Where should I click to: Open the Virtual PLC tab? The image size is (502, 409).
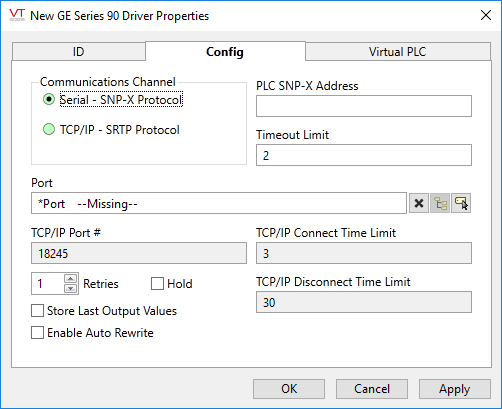[398, 52]
